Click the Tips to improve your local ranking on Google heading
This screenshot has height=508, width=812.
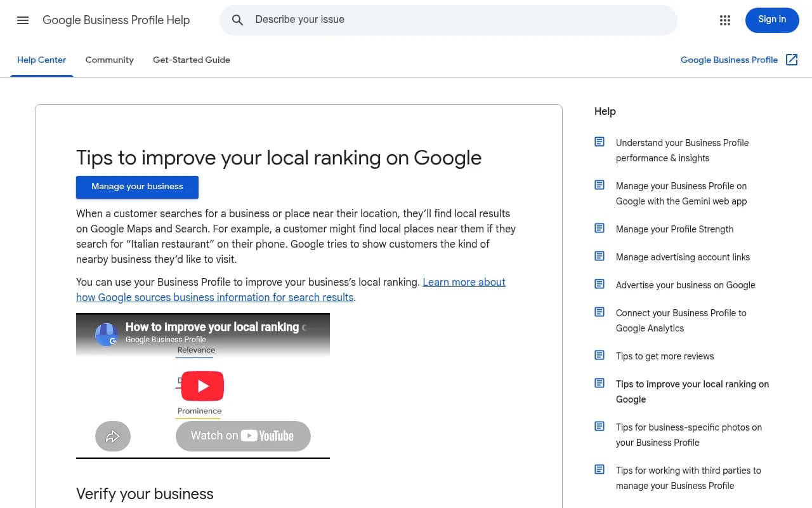pyautogui.click(x=278, y=157)
